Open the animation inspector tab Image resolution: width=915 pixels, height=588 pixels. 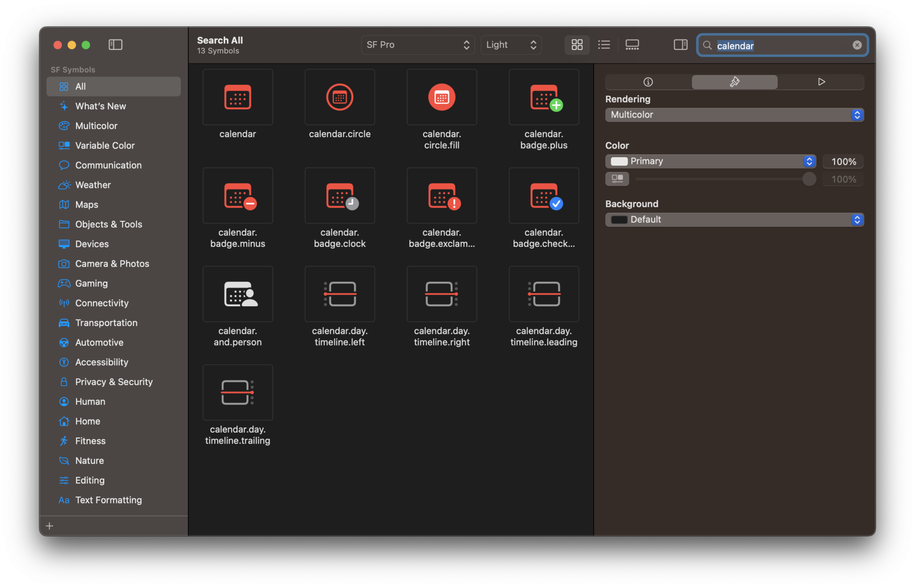[821, 82]
